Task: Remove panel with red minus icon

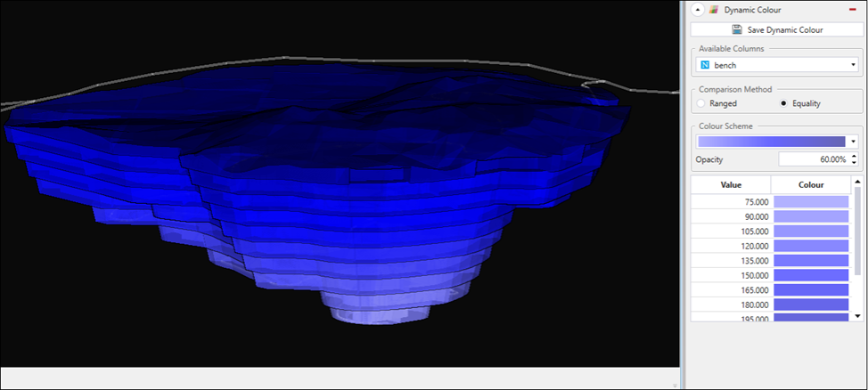Action: click(852, 10)
